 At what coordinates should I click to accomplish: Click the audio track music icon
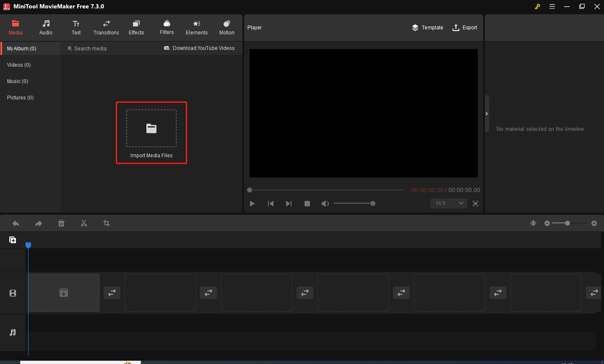[13, 333]
